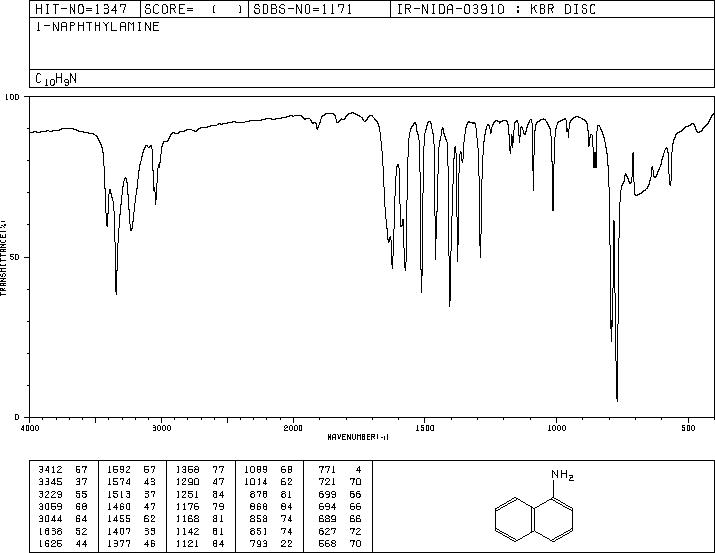Select the 1014 peak entry in table
Screen dimensions: 715x553
(269, 481)
